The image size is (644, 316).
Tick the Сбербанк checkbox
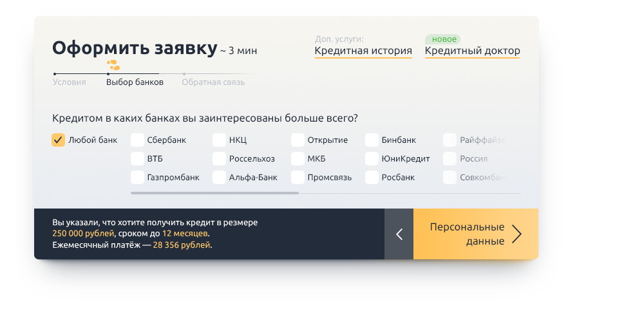click(x=138, y=140)
